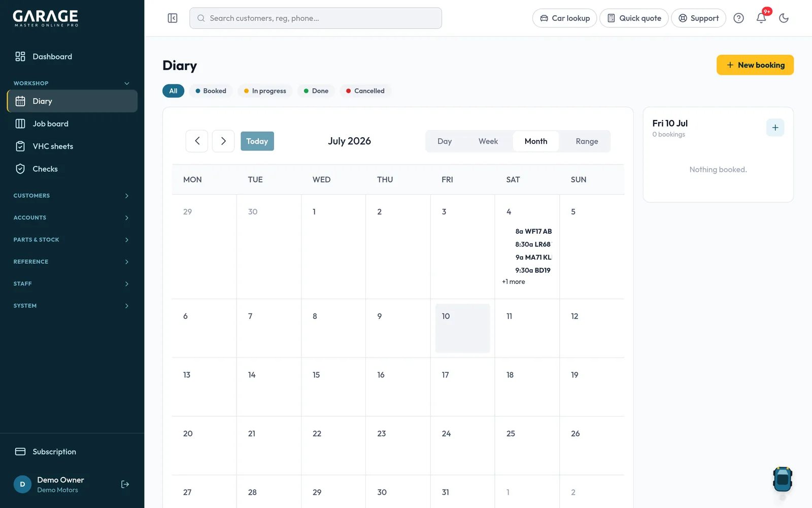Switch to Range view
812x508 pixels.
587,141
